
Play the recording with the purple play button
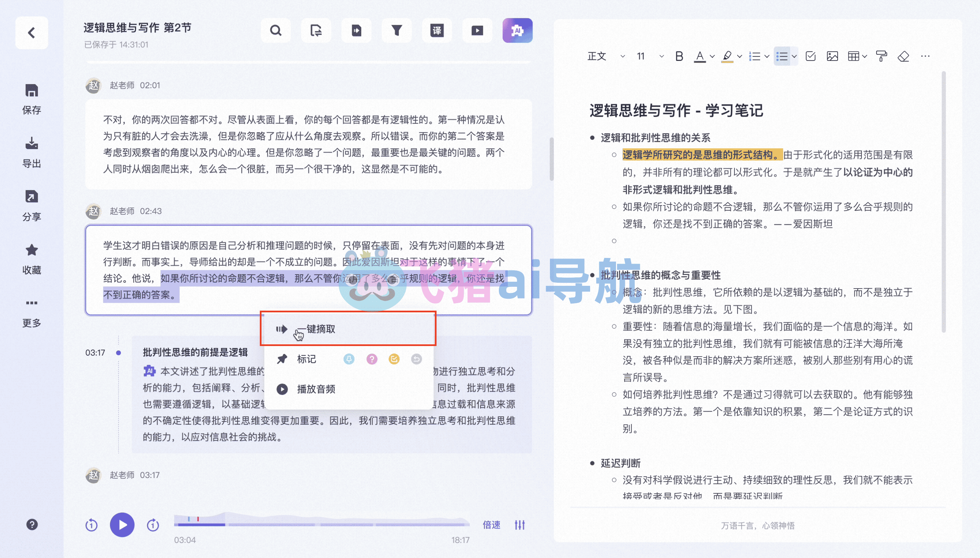tap(122, 525)
